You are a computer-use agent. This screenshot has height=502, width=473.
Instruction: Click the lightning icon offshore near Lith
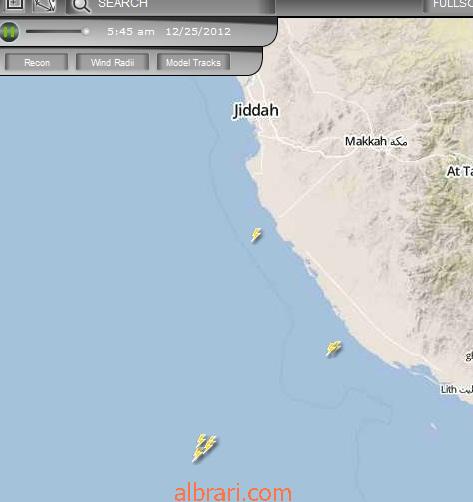(x=333, y=349)
